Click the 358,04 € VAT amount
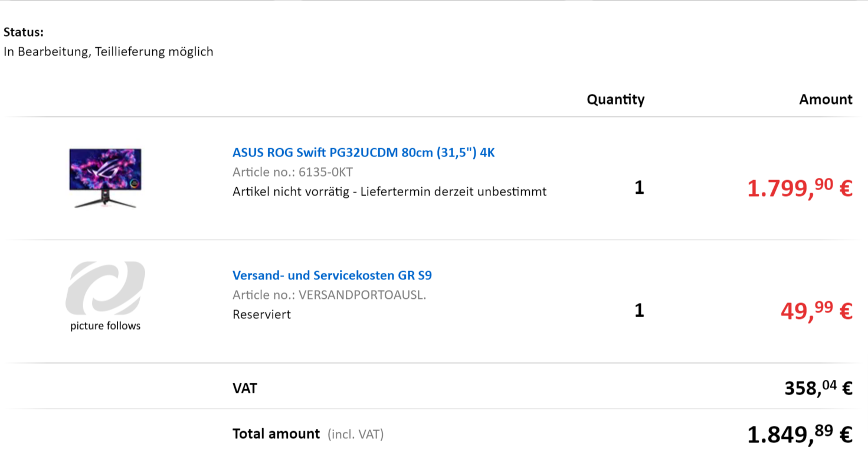 (818, 388)
